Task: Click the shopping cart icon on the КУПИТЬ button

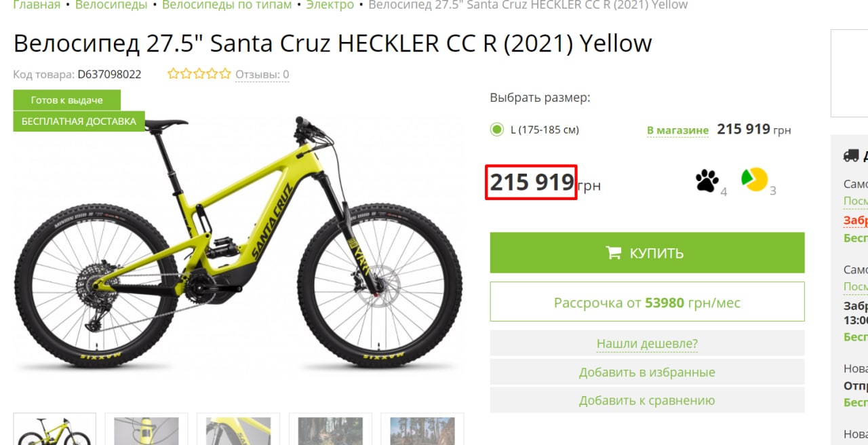Action: [x=614, y=253]
